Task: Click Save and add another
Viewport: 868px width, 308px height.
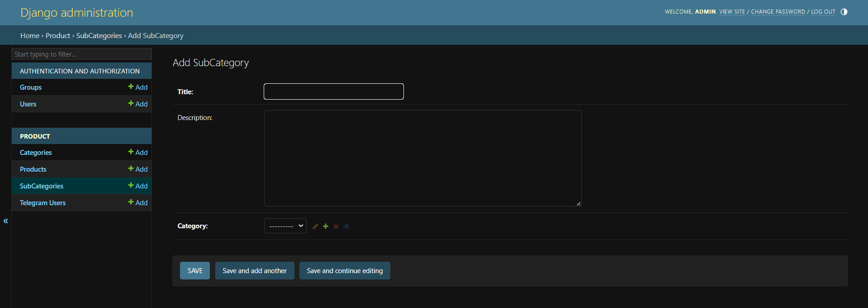Action: (x=255, y=271)
